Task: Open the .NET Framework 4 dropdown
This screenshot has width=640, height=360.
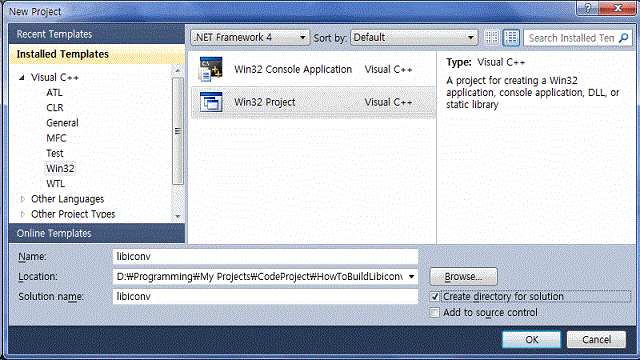Action: [250, 38]
